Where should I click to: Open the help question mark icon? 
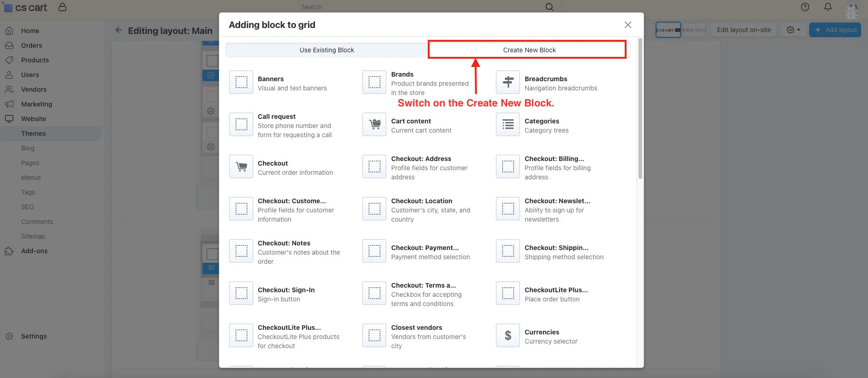pos(805,7)
